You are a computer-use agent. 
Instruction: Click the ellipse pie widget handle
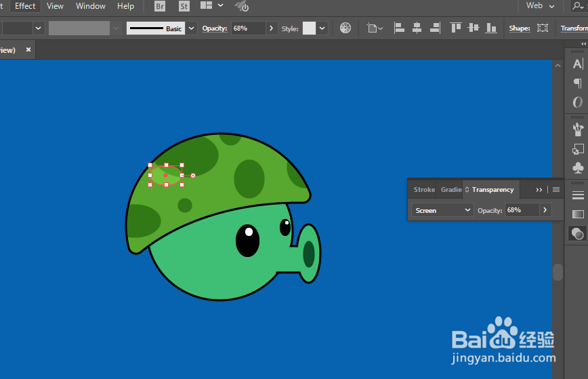[x=193, y=175]
